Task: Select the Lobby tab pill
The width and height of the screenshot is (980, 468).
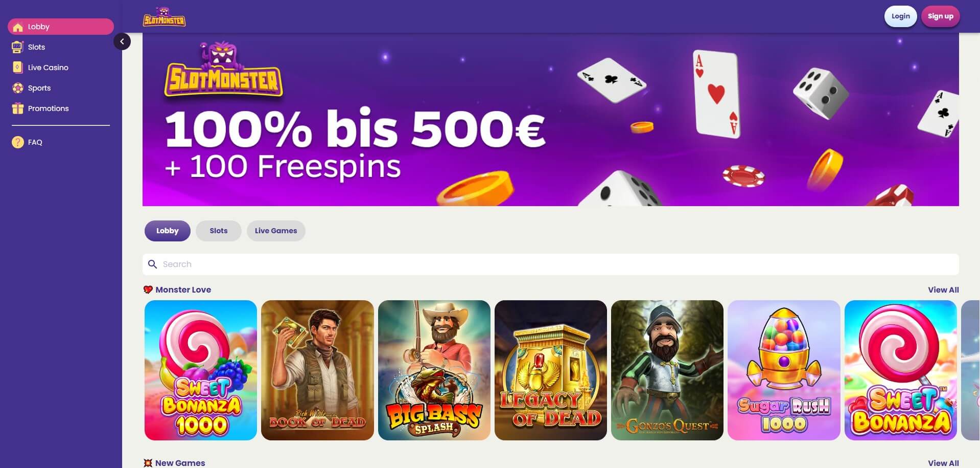Action: click(x=168, y=231)
